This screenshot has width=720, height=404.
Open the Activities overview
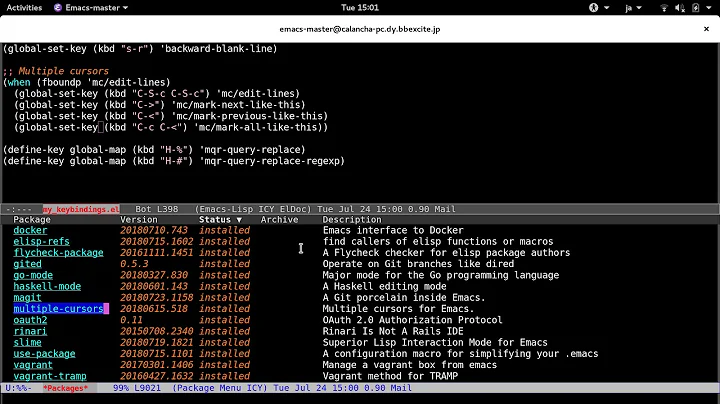coord(24,7)
